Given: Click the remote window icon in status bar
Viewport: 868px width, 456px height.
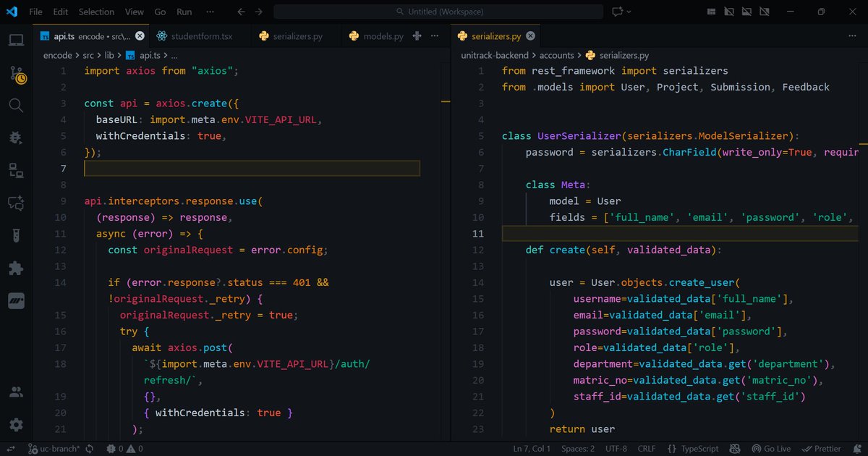Looking at the screenshot, I should click(x=12, y=449).
